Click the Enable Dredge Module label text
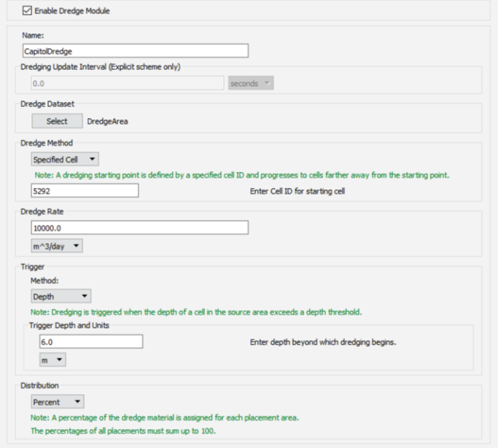Screen dimensions: 498x448 coord(72,11)
